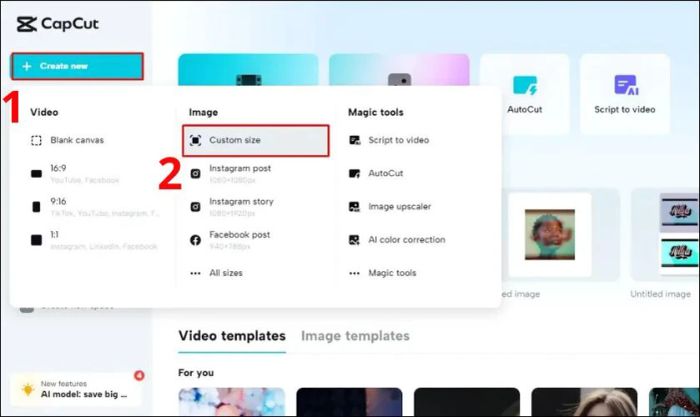Click the Instagram story icon
The image size is (700, 417).
tap(196, 207)
